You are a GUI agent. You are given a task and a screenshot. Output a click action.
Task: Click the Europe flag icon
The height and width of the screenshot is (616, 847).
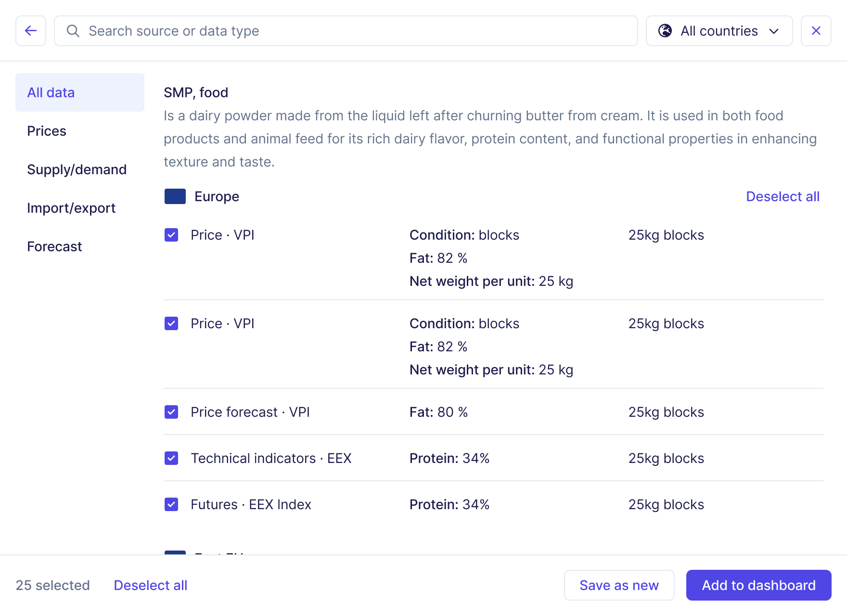[175, 196]
